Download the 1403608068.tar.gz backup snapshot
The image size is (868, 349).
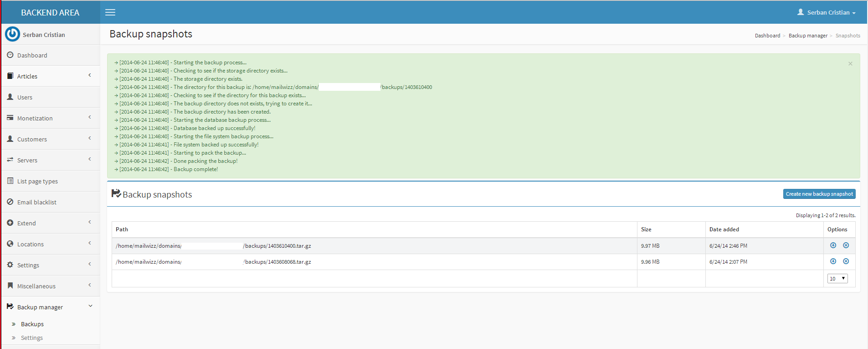[833, 261]
